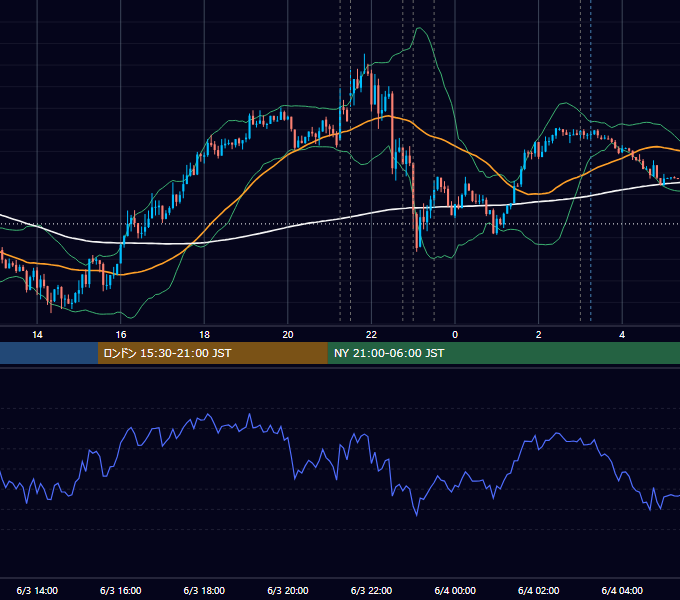Click the 6/3 18:00 label on the lower axis
Viewport: 680px width, 600px height.
pos(204,591)
